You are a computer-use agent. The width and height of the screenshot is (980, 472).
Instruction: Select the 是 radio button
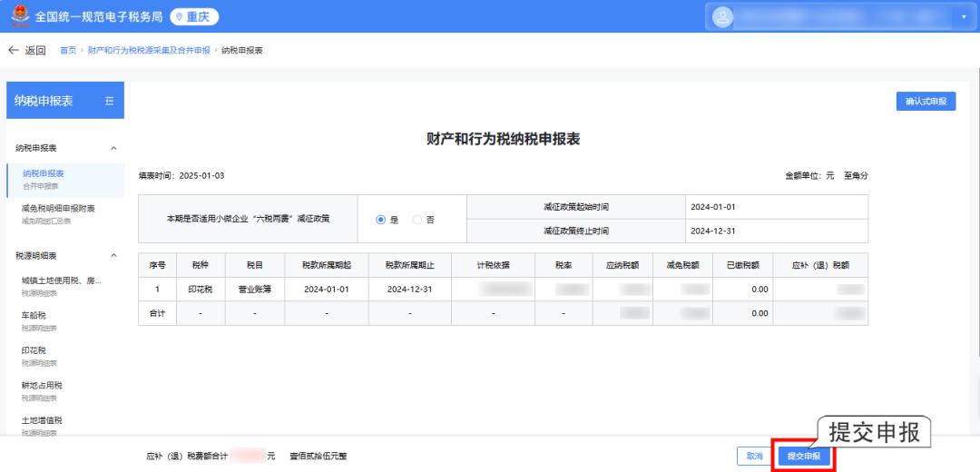(x=380, y=220)
